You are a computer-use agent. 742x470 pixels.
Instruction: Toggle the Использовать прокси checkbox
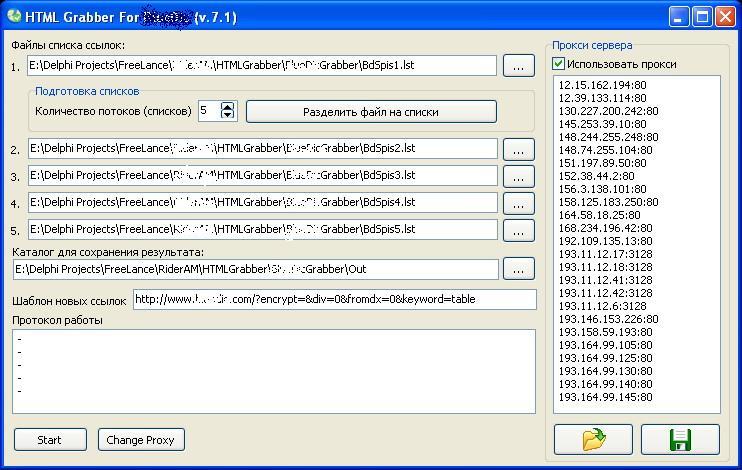(559, 64)
